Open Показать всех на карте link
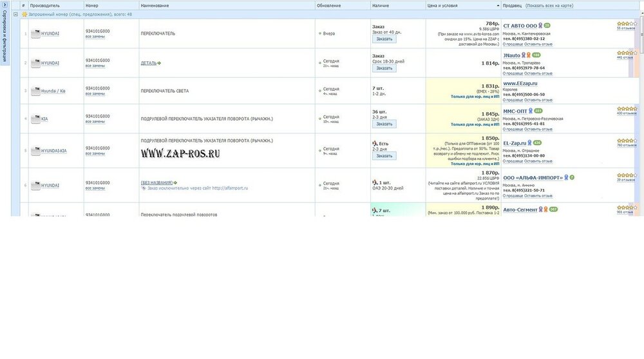This screenshot has height=359, width=644. pos(549,6)
